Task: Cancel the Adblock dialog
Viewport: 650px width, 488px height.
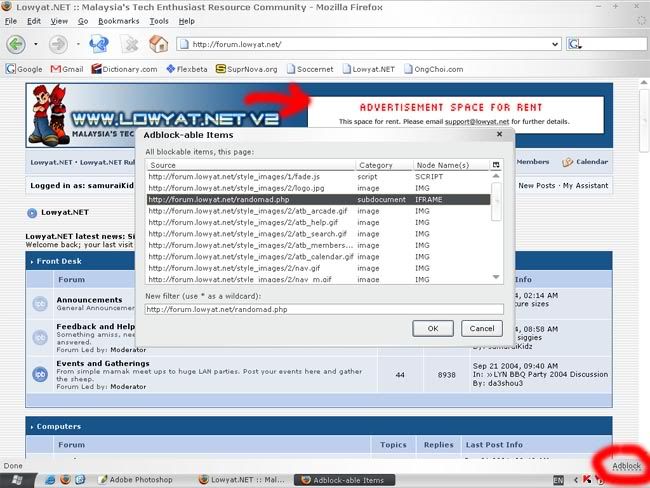Action: point(482,328)
